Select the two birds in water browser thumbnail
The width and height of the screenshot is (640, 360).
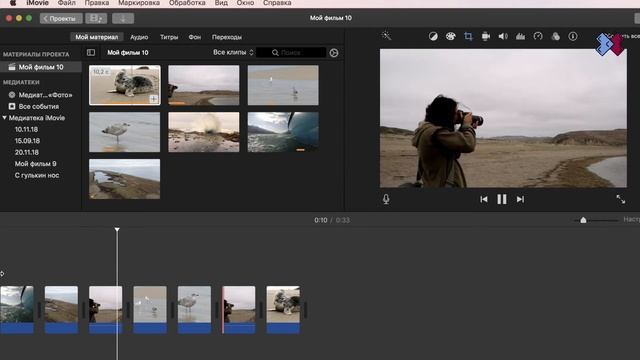point(283,85)
